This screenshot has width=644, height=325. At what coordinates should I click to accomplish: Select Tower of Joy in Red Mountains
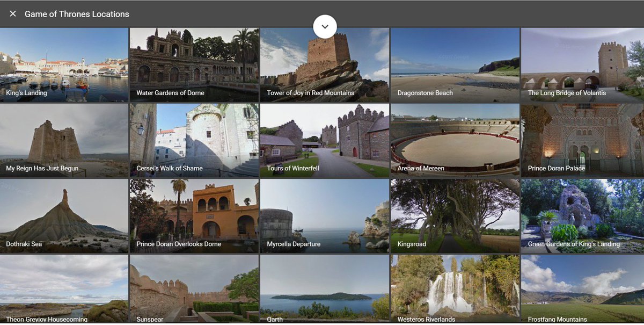[x=325, y=65]
